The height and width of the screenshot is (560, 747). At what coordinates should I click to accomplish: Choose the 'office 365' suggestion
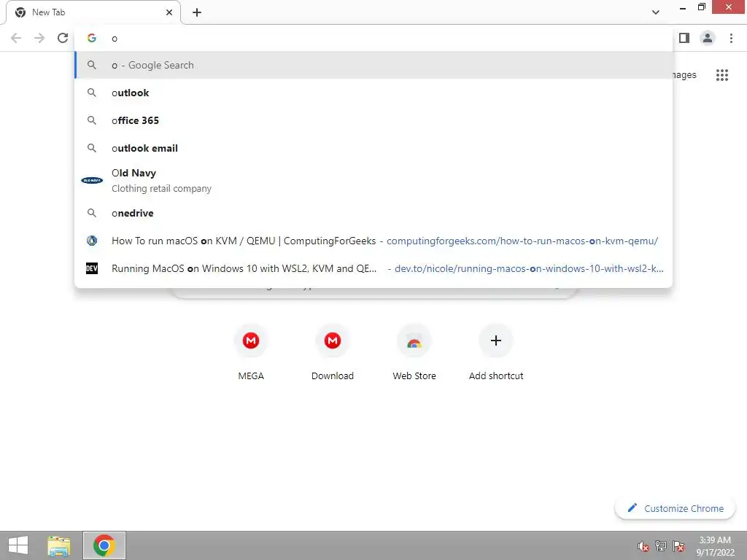[373, 120]
